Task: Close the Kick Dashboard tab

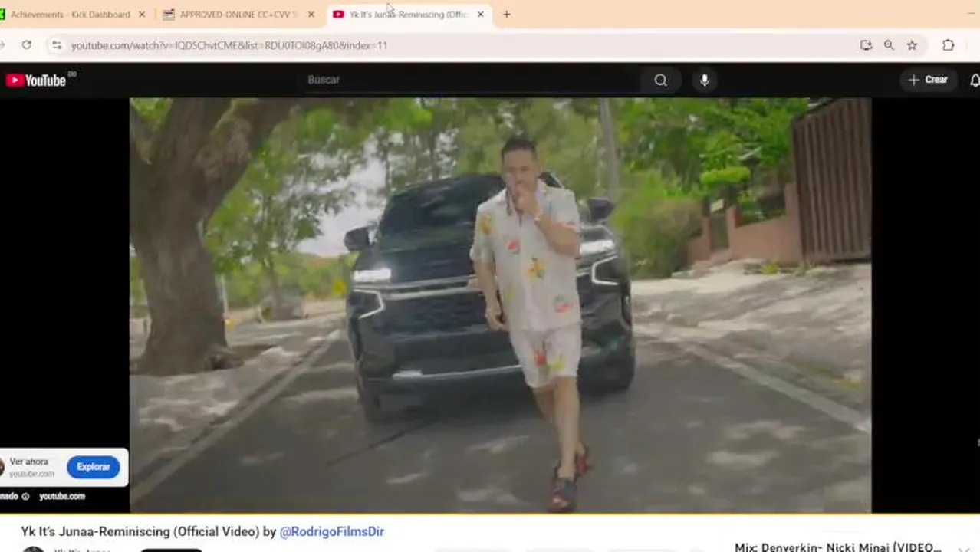Action: [x=142, y=15]
